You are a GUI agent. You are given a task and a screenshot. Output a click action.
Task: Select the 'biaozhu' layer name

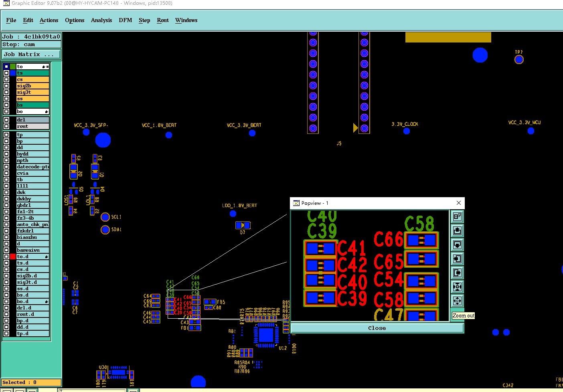[x=32, y=237]
